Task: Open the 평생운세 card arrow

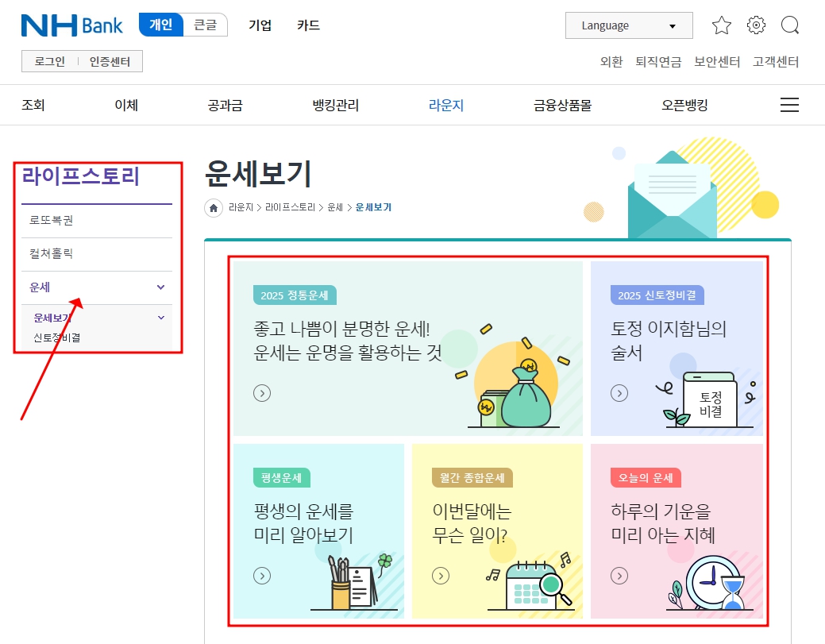Action: pyautogui.click(x=262, y=576)
